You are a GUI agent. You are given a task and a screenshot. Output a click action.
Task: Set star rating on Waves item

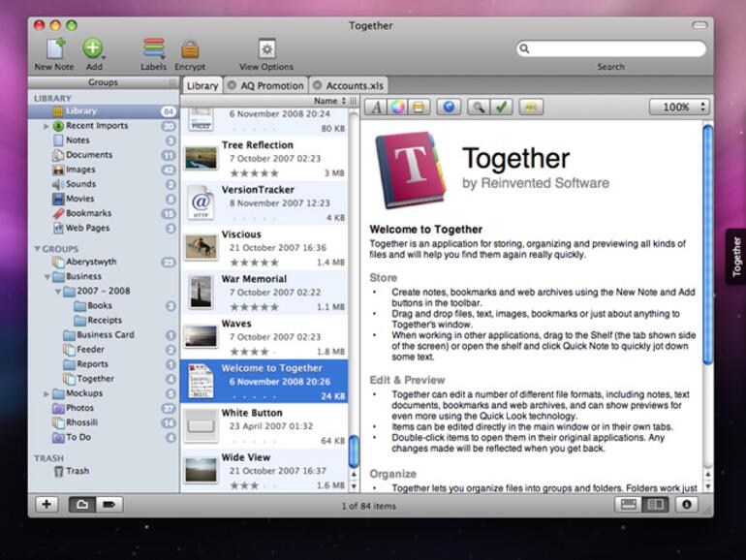pos(255,352)
